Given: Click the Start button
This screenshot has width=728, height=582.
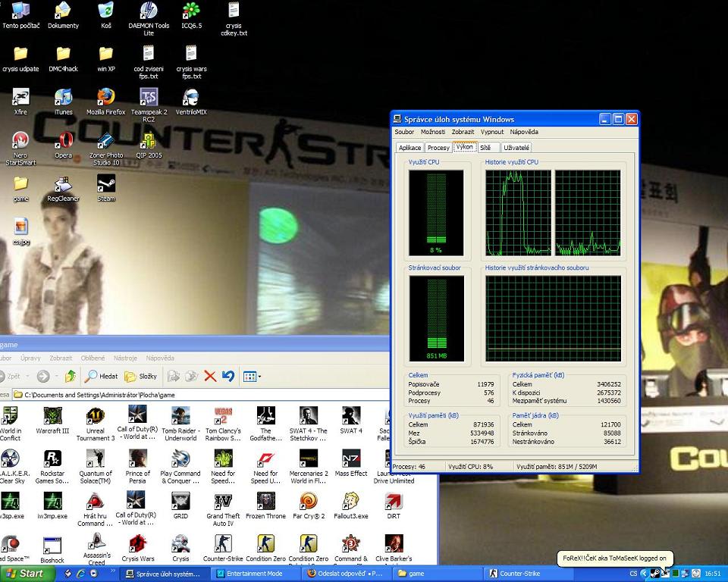Looking at the screenshot, I should (26, 573).
